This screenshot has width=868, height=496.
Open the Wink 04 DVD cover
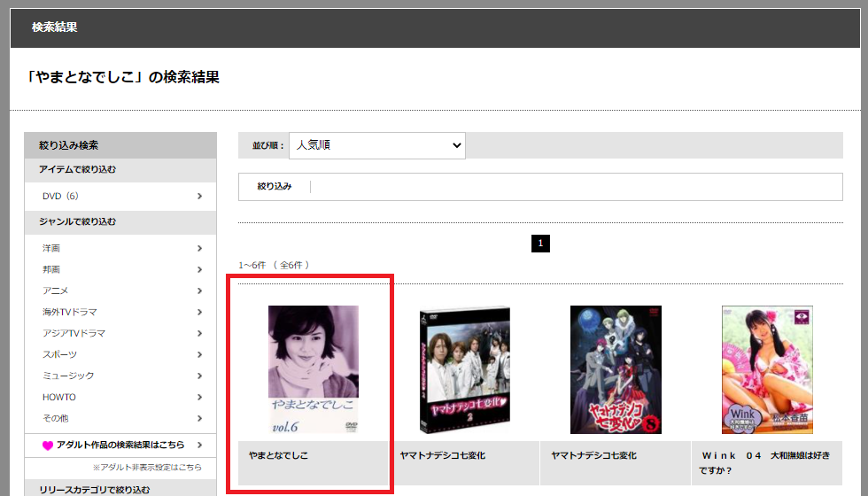tap(767, 370)
